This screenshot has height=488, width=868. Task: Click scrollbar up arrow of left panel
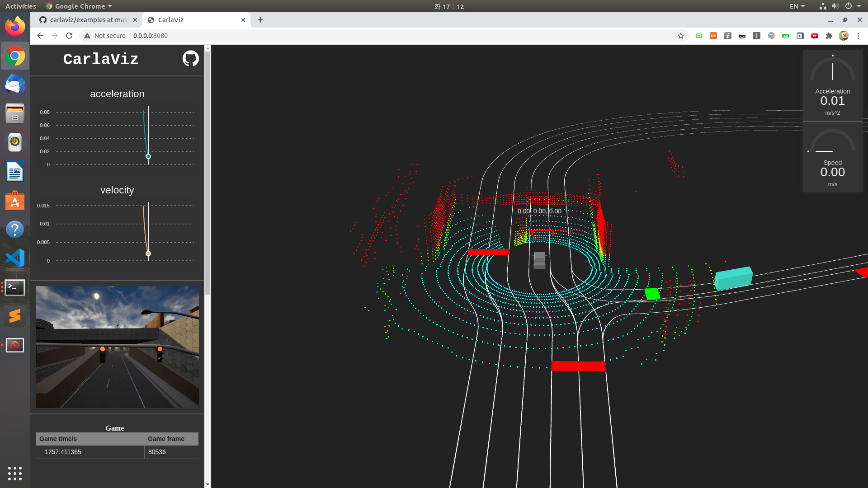tap(208, 48)
